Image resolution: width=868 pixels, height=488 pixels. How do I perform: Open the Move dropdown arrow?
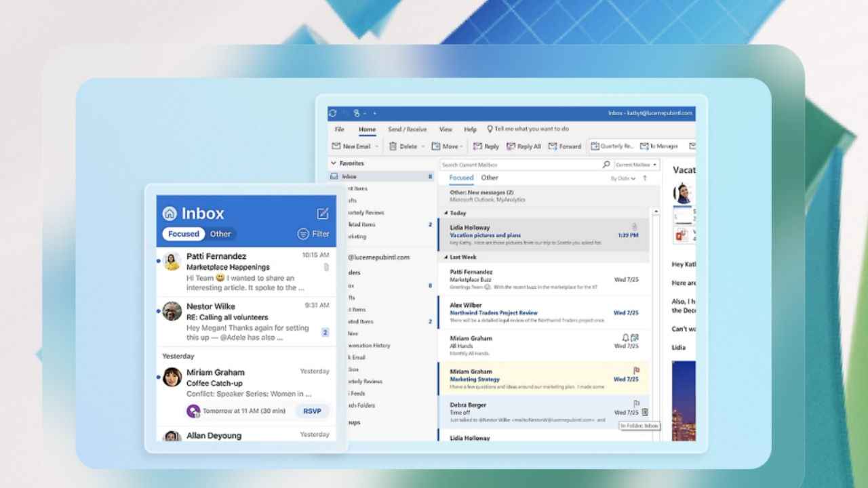pyautogui.click(x=462, y=146)
